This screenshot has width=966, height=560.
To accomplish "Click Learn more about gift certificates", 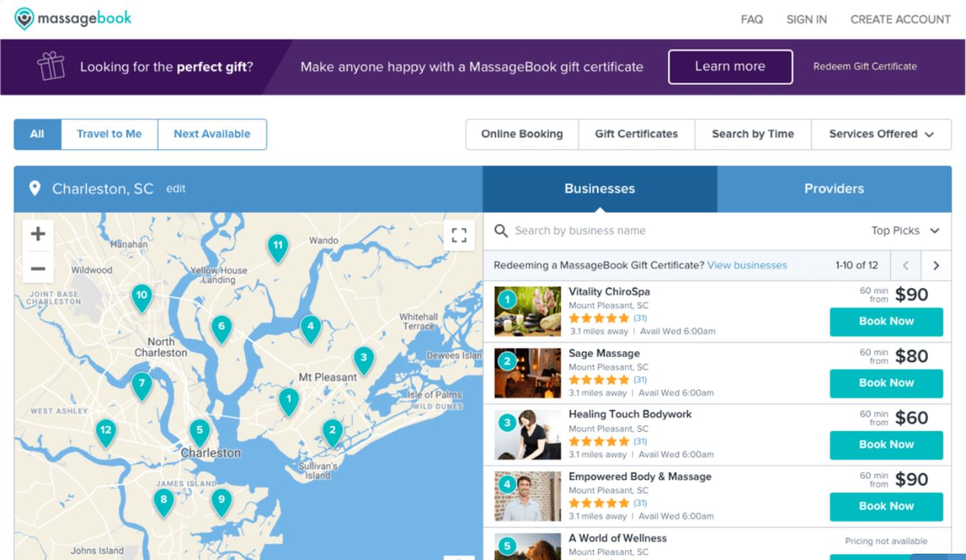I will tap(730, 66).
